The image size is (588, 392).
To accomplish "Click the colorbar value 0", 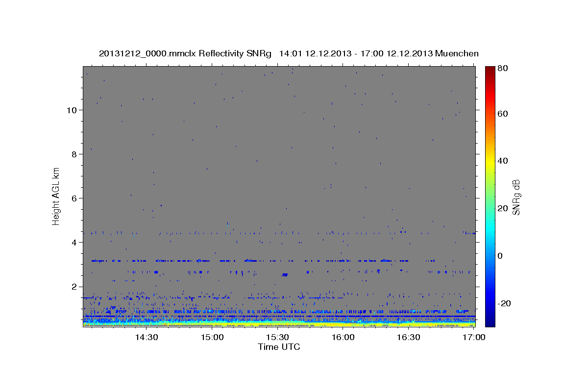I will (500, 256).
